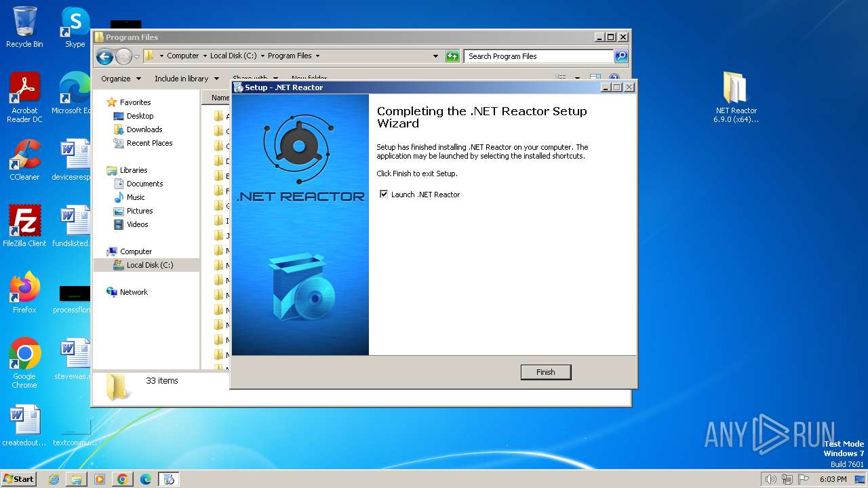This screenshot has width=868, height=488.
Task: Click the Back arrow in Explorer window
Action: point(104,56)
